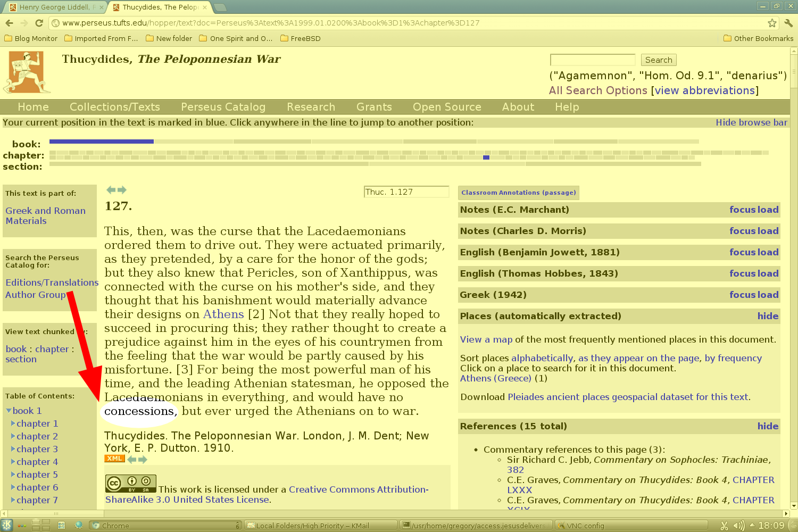Expand chapter 1 in table of contents
The height and width of the screenshot is (532, 798).
(x=13, y=423)
